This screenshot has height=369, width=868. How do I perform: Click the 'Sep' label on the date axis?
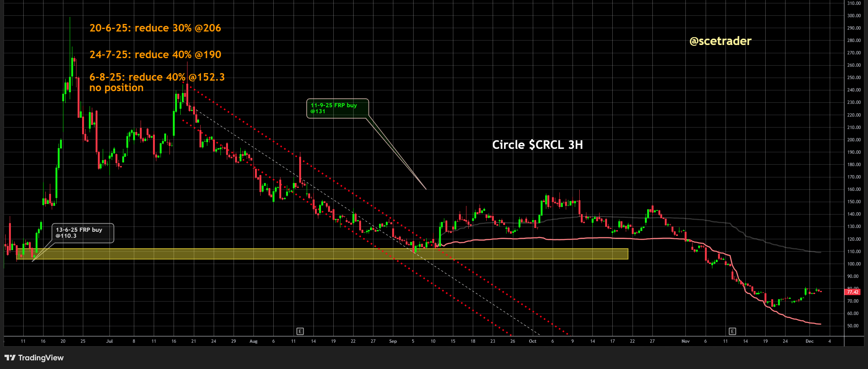(x=393, y=341)
